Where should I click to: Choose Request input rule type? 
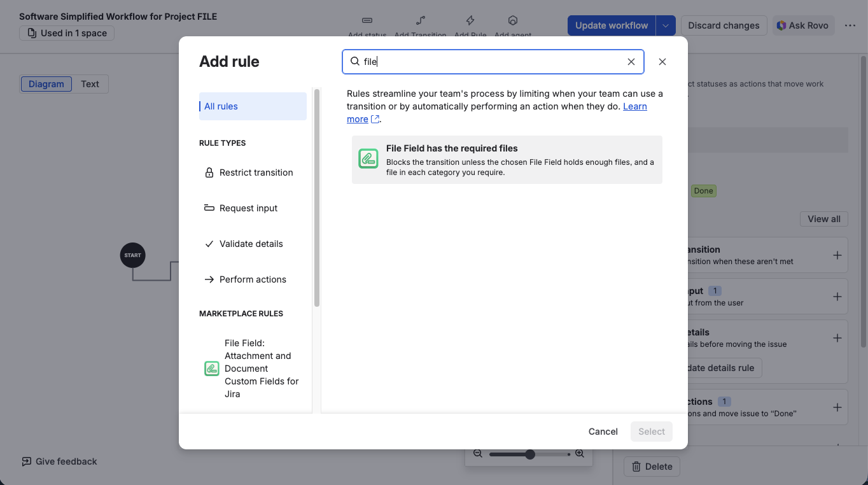click(253, 208)
